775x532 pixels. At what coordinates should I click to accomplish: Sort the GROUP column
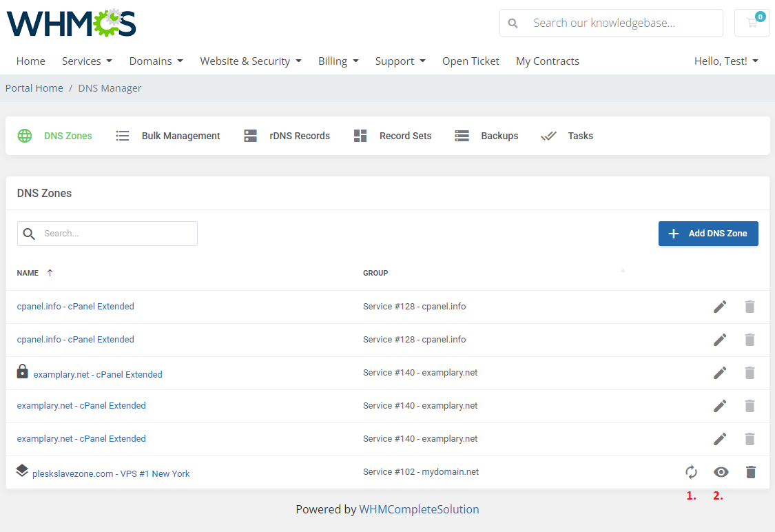[375, 273]
